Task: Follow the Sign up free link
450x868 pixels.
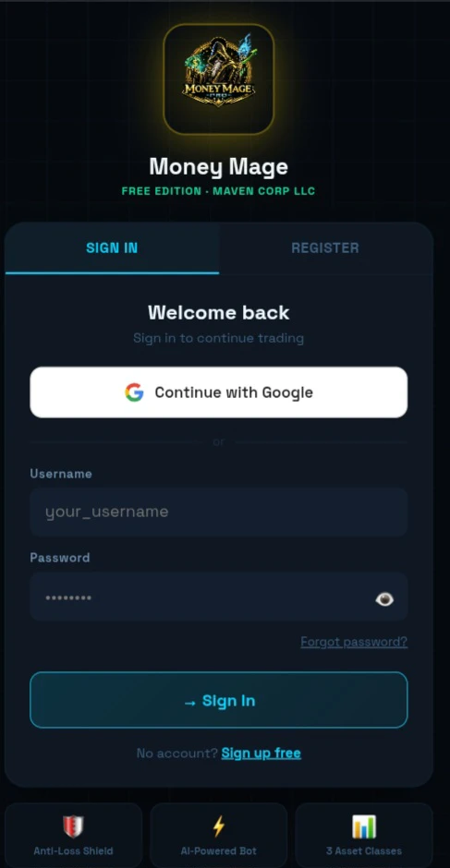Action: pos(261,753)
